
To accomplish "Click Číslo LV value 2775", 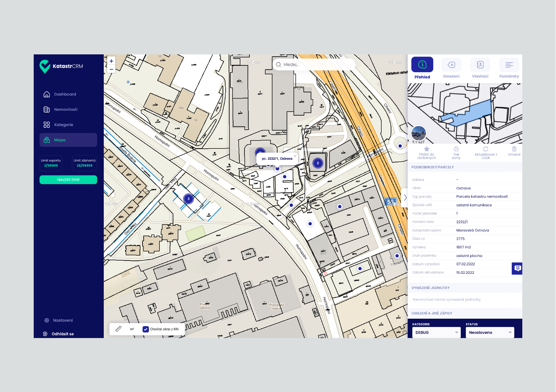I will 460,239.
